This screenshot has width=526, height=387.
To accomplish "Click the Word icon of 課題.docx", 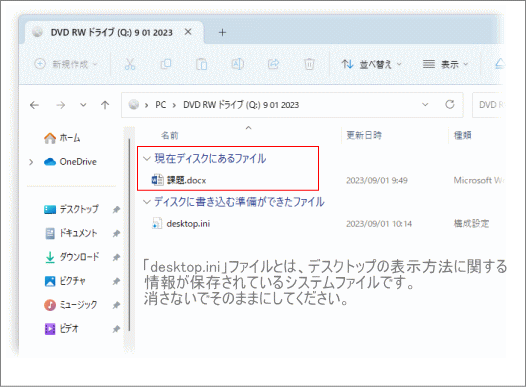I will 157,180.
